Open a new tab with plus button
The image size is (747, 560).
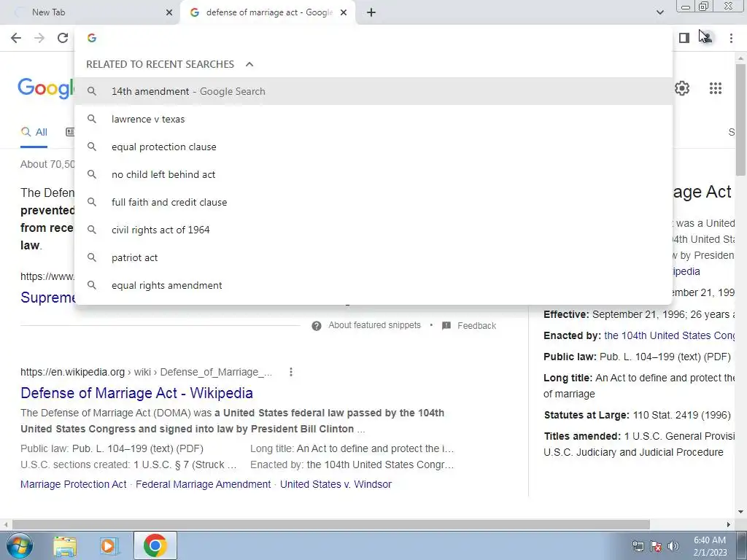(371, 12)
